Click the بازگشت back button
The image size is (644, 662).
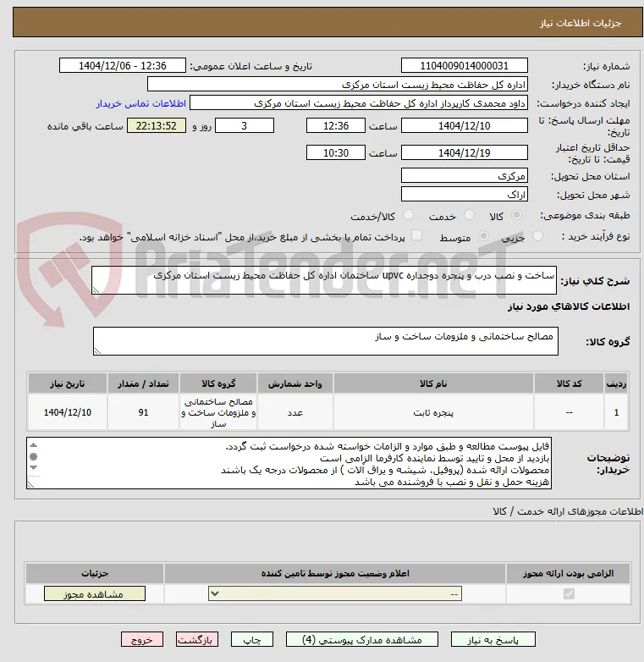pyautogui.click(x=197, y=640)
